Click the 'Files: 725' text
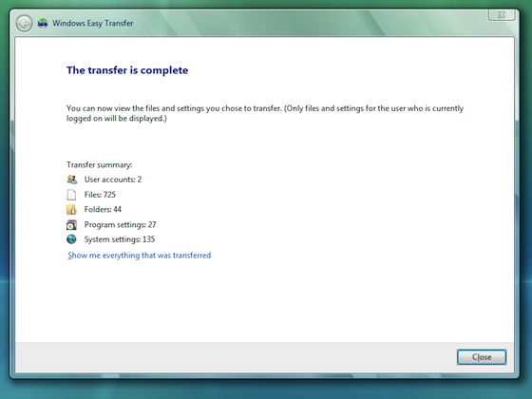This screenshot has height=399, width=532. [100, 195]
